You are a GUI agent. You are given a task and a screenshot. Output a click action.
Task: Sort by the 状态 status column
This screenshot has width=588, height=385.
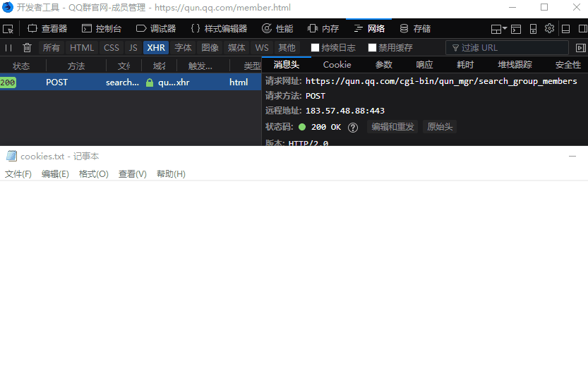(21, 66)
